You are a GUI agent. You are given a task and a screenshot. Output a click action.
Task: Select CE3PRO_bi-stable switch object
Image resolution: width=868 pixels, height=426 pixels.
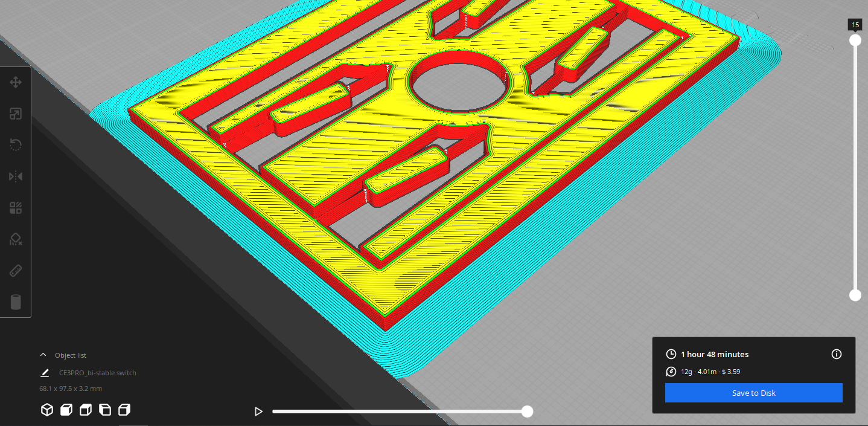[x=97, y=373]
